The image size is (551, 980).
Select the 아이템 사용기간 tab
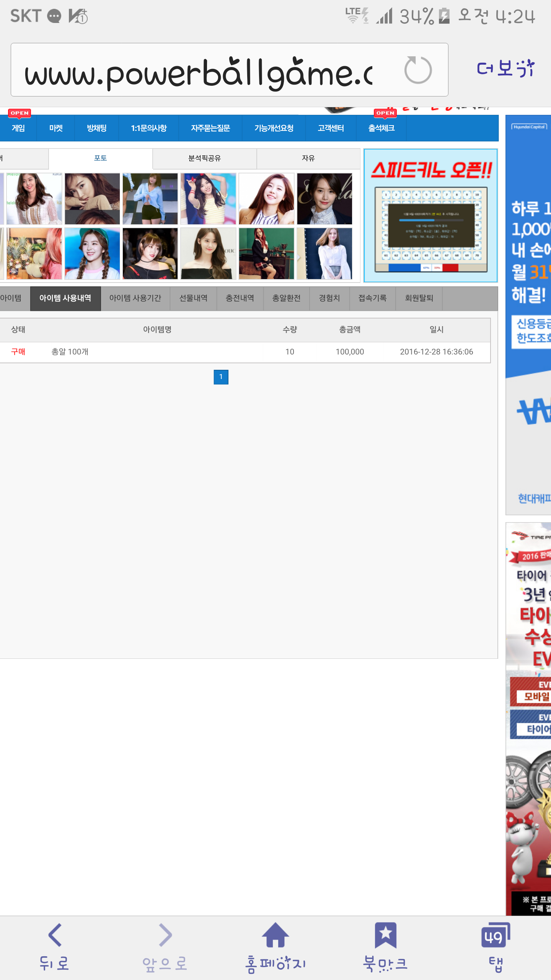coord(135,298)
